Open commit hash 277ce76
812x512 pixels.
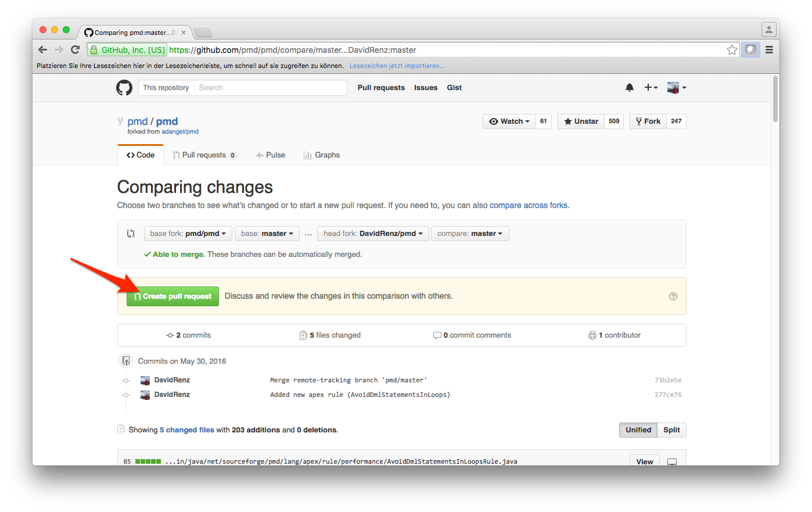pos(668,395)
